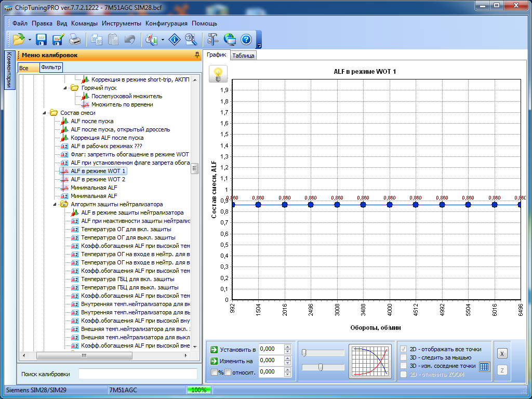532x399 pixels.
Task: Click the 'Поиск калибровки' search field
Action: click(138, 374)
